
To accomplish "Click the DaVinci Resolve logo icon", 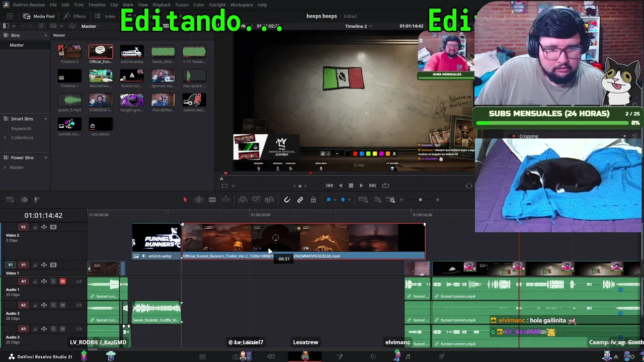I will (x=6, y=5).
